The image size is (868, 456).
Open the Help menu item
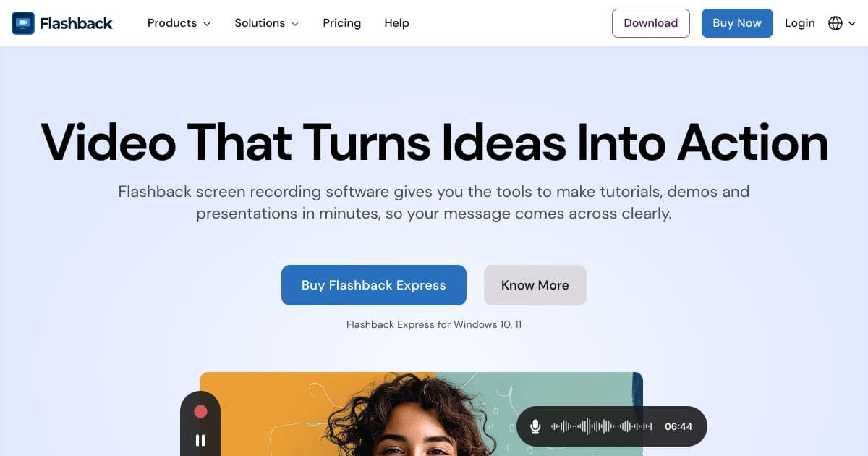point(396,23)
